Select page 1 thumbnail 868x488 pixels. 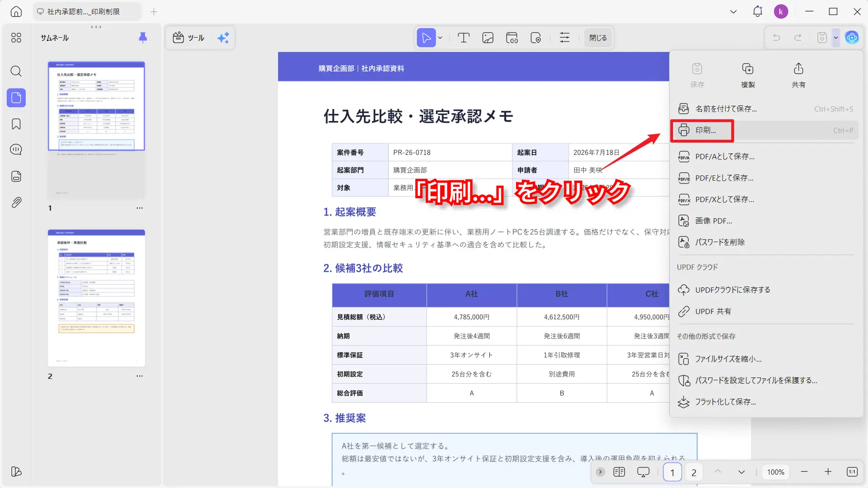pos(96,130)
